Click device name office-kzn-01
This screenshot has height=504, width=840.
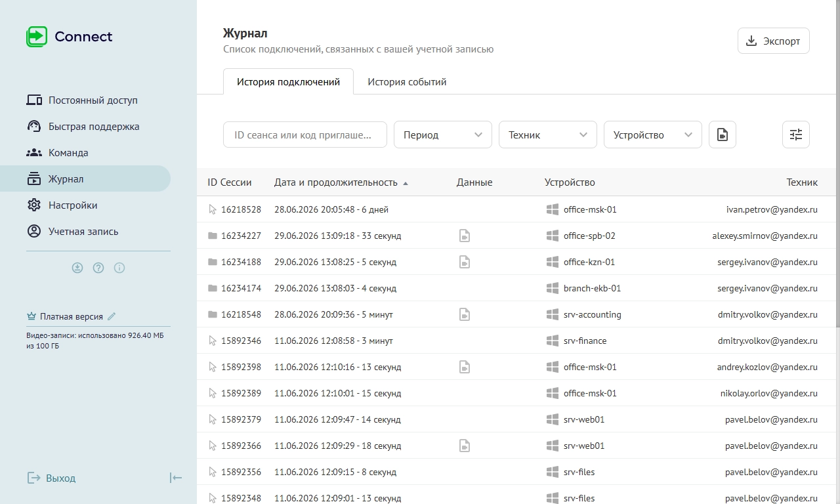589,262
